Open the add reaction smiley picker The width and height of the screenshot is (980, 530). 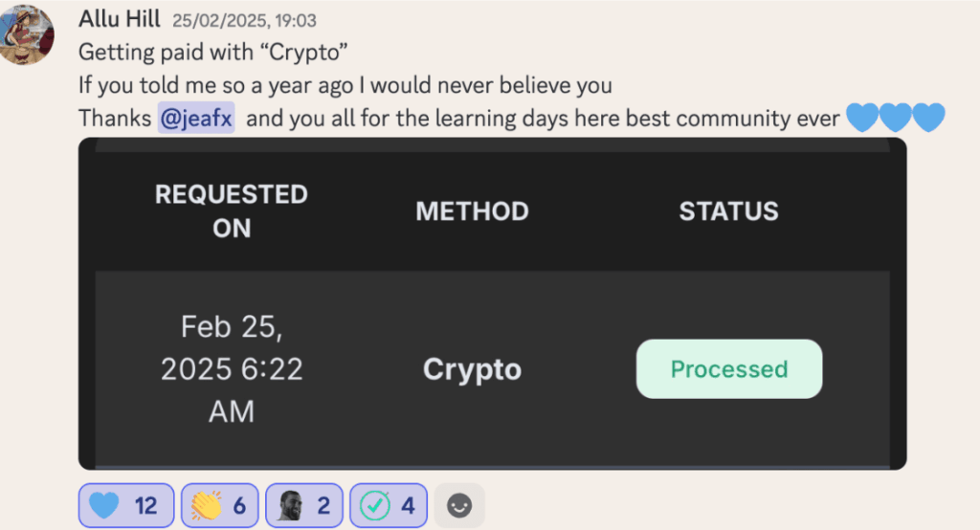tap(459, 505)
